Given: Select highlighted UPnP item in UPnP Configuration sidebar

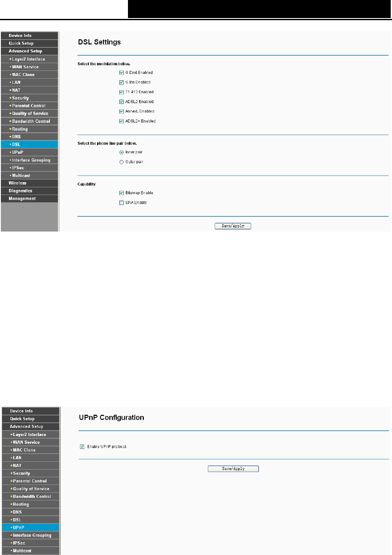Looking at the screenshot, I should pyautogui.click(x=30, y=528).
